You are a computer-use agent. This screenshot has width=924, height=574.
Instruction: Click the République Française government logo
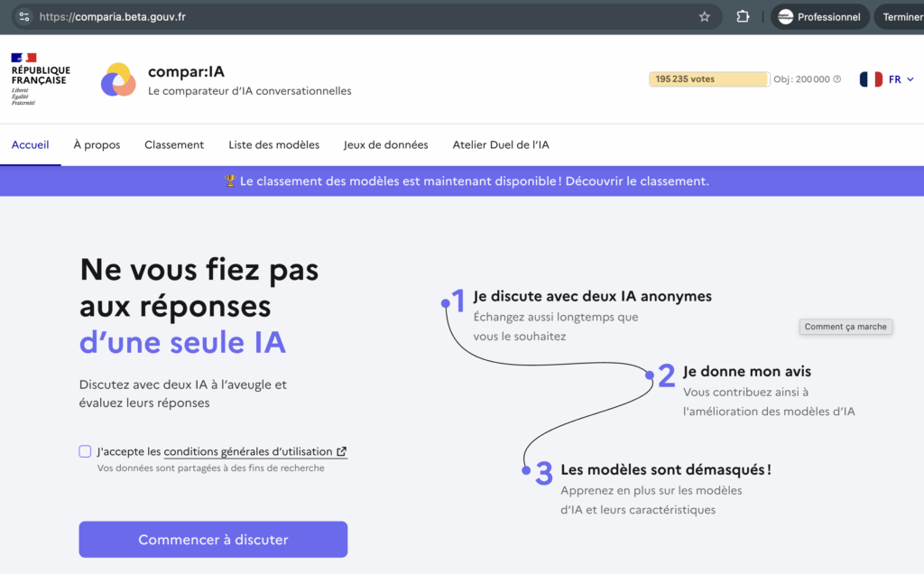pyautogui.click(x=40, y=79)
